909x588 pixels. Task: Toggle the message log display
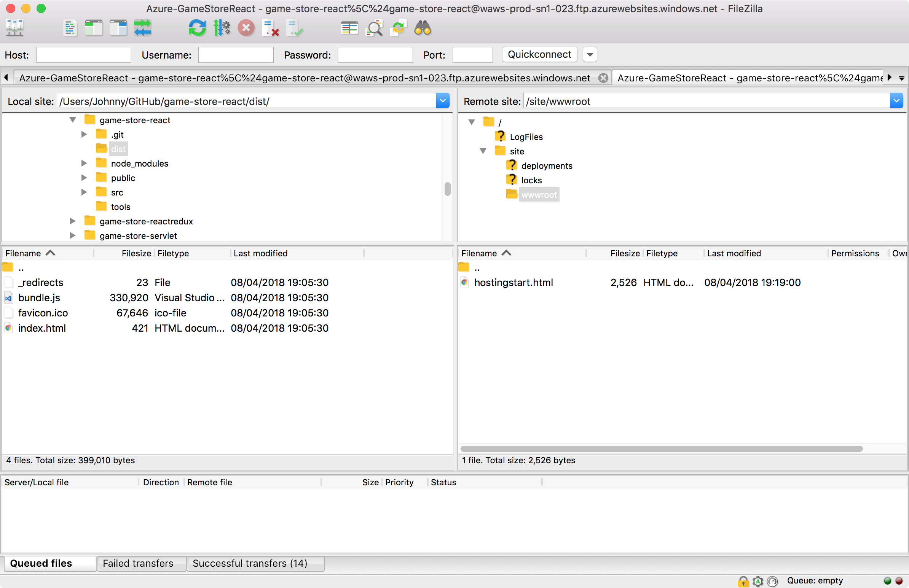(70, 28)
